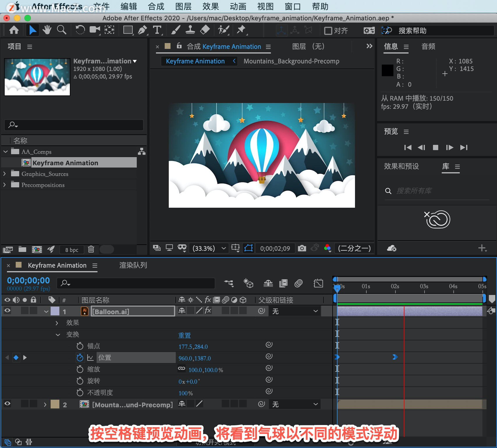Select the Rotation tool

tap(80, 30)
